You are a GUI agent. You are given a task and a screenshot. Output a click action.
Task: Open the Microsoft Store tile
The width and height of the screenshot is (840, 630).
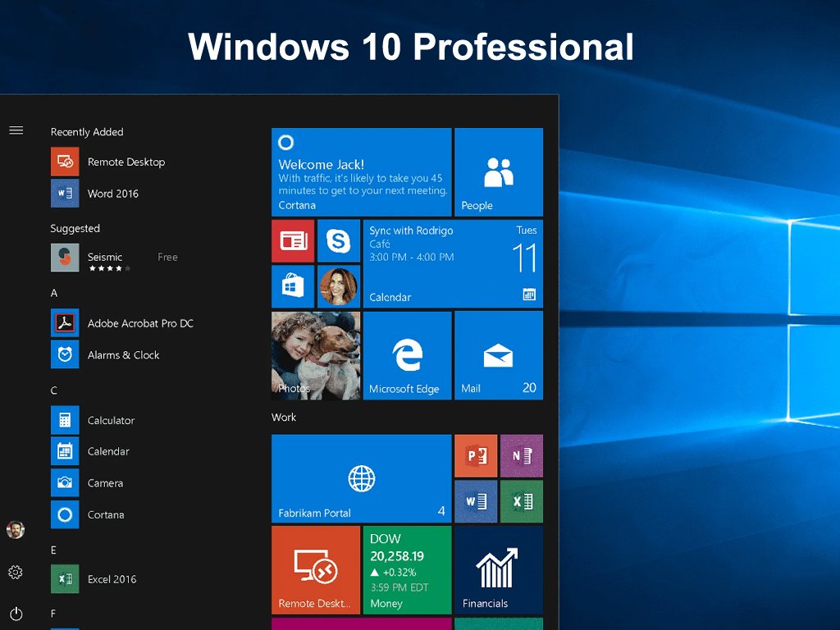tap(293, 287)
